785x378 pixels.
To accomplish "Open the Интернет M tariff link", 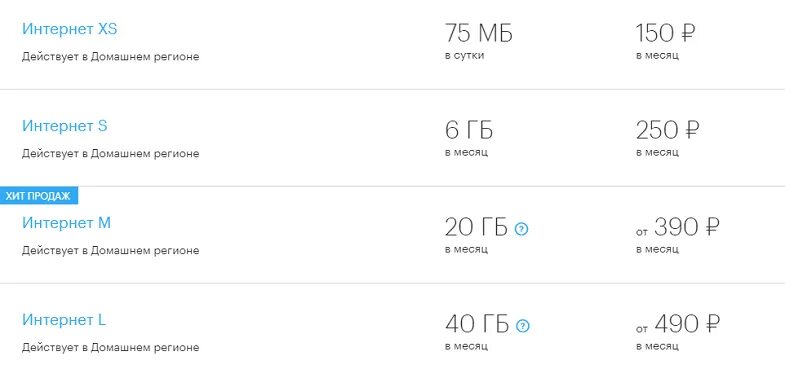I will 66,223.
